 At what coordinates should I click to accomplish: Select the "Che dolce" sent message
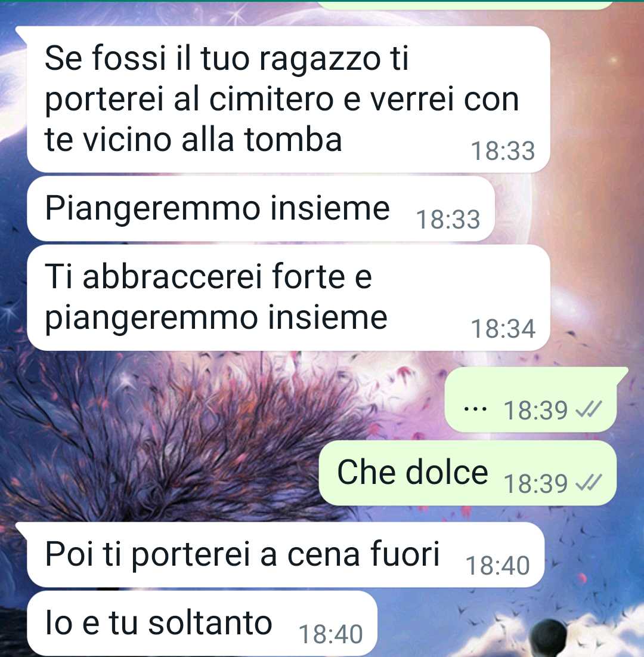click(x=467, y=473)
